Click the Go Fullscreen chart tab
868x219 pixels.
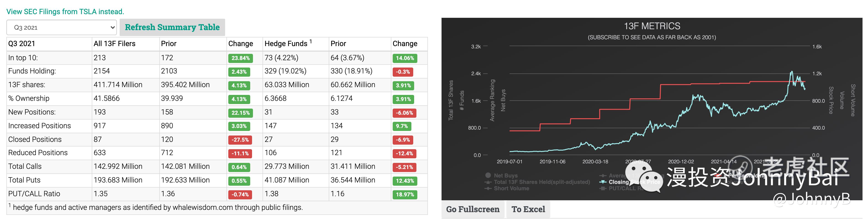[x=472, y=209]
